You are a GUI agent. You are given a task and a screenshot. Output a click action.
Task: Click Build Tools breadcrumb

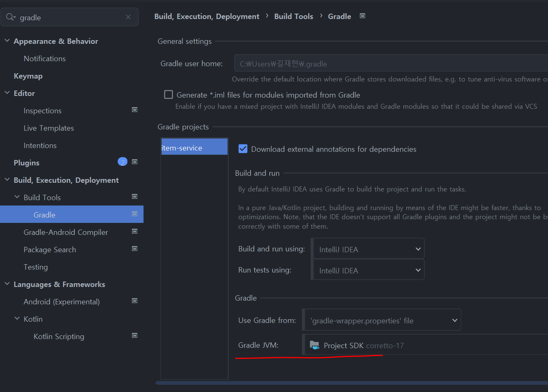294,17
